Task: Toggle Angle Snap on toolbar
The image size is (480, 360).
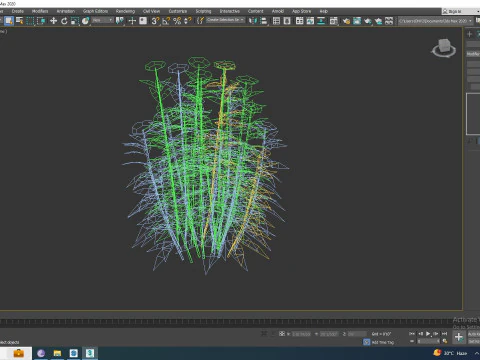Action: (166, 21)
